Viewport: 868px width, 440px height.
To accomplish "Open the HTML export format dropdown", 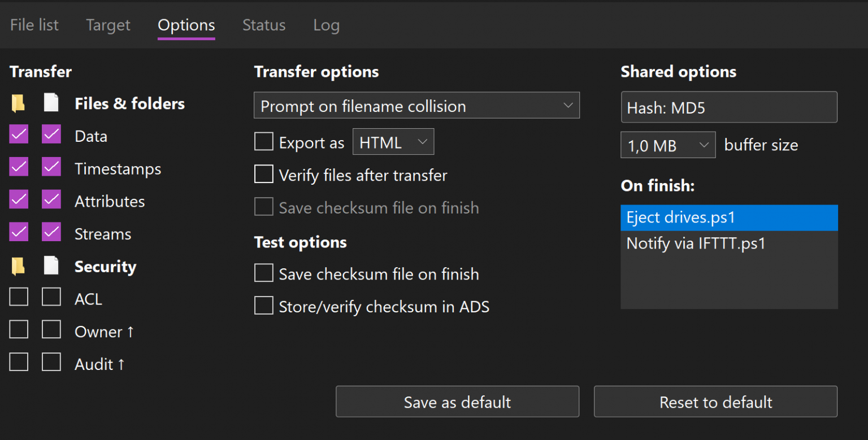I will click(x=393, y=142).
